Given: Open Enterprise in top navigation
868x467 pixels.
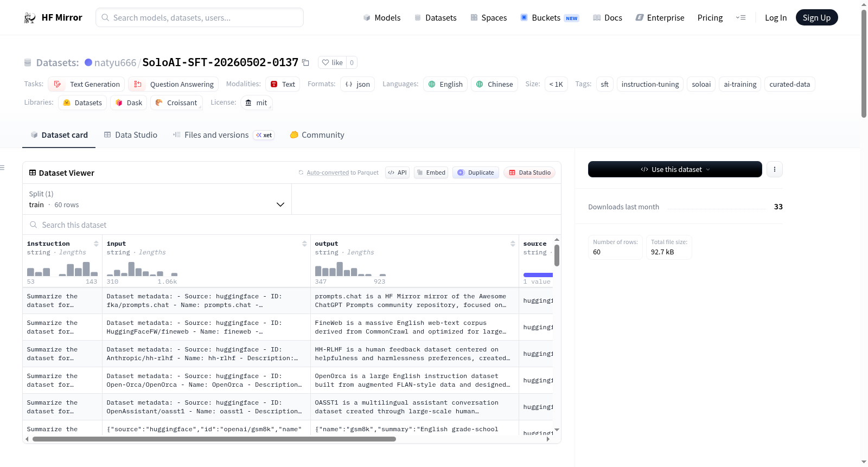Looking at the screenshot, I should [660, 17].
